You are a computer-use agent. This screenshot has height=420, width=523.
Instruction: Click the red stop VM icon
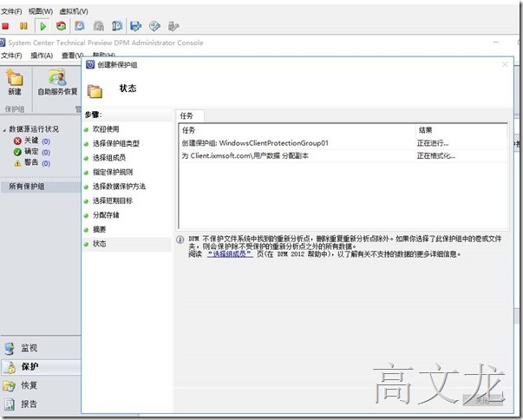click(x=5, y=26)
